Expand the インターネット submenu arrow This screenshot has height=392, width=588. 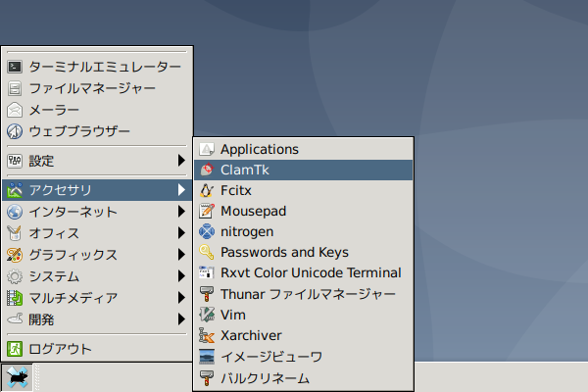[x=181, y=212]
